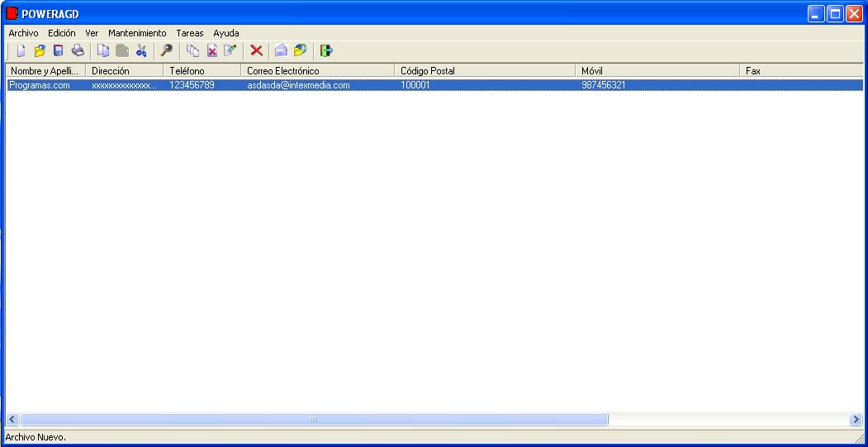Image resolution: width=868 pixels, height=447 pixels.
Task: Sort by the Dirección column header
Action: 125,71
